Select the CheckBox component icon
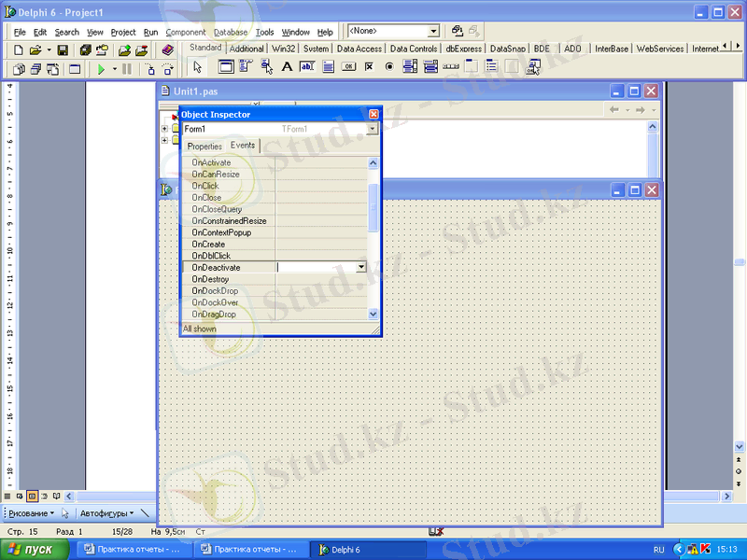Image resolution: width=747 pixels, height=560 pixels. [x=369, y=67]
